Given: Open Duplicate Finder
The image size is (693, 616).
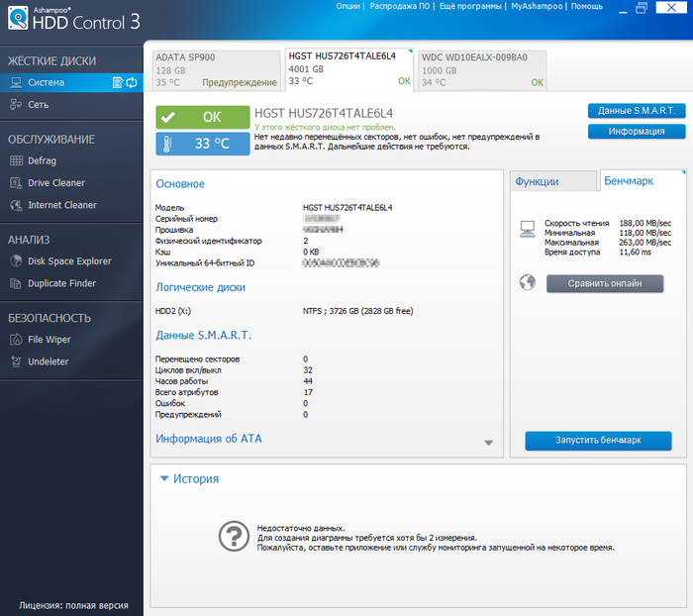Looking at the screenshot, I should coord(71,283).
